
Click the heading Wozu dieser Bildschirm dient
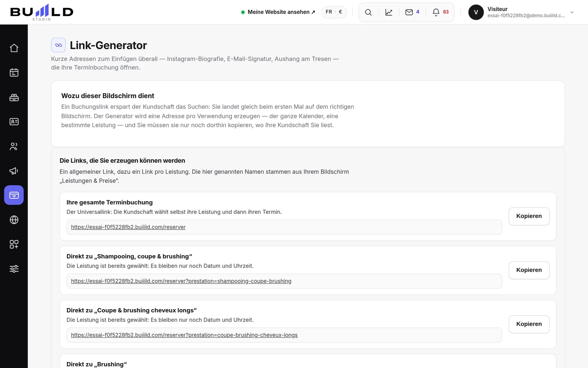(108, 96)
